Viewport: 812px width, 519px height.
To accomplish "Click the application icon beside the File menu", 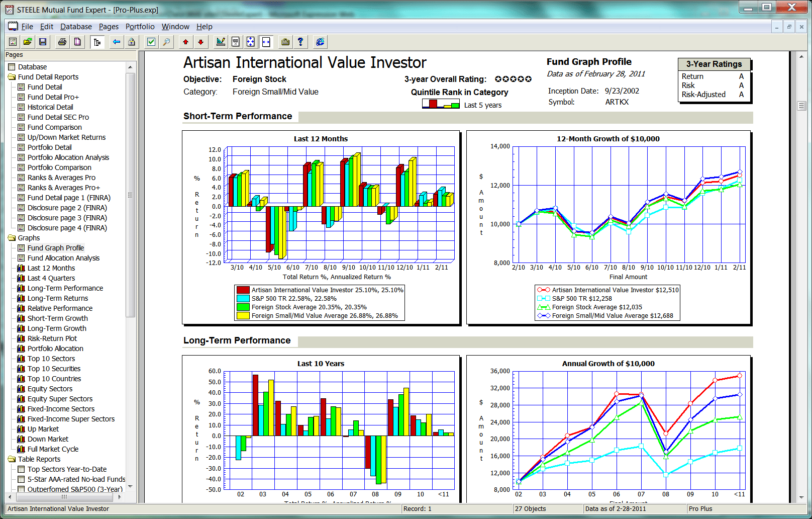I will tap(13, 26).
